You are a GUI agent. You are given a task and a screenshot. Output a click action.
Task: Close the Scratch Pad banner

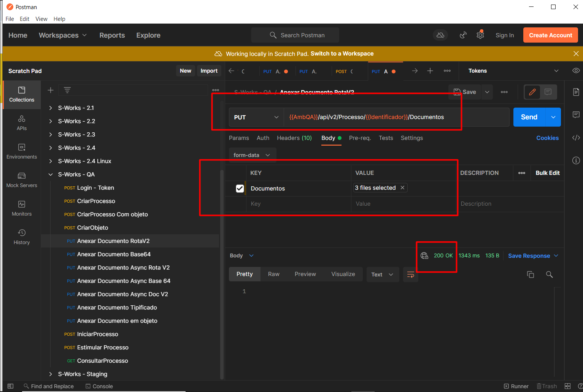[x=576, y=54]
